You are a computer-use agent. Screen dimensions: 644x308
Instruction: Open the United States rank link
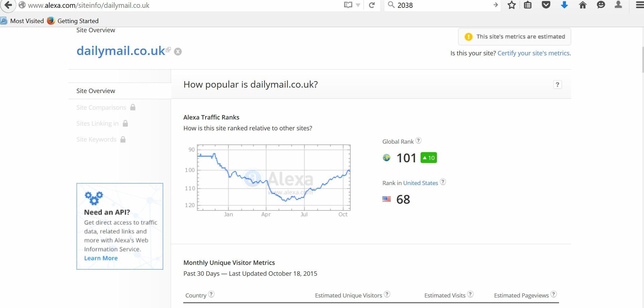coord(420,183)
